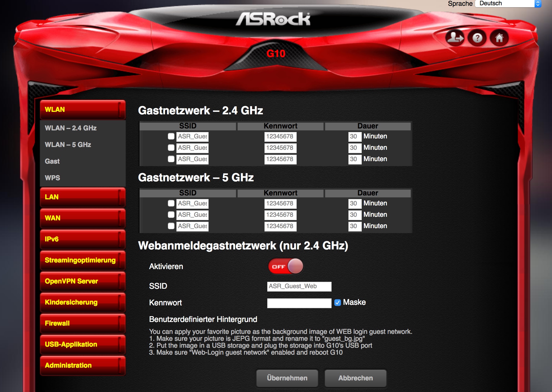Image resolution: width=552 pixels, height=392 pixels.
Task: Click second 5 GHz Kennwort field
Action: [x=280, y=215]
